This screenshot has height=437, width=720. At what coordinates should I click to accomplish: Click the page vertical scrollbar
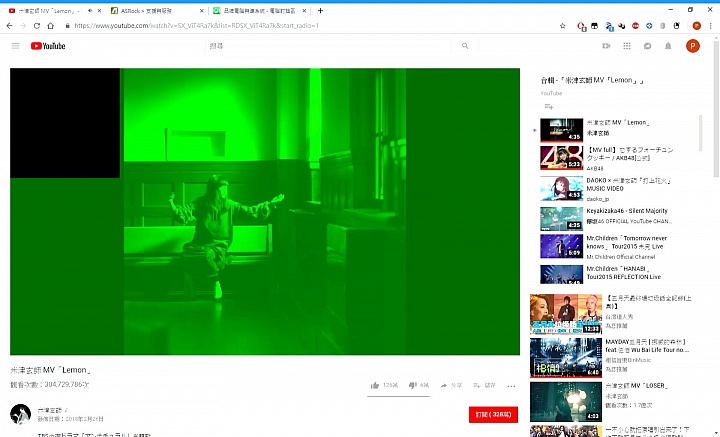[x=716, y=109]
